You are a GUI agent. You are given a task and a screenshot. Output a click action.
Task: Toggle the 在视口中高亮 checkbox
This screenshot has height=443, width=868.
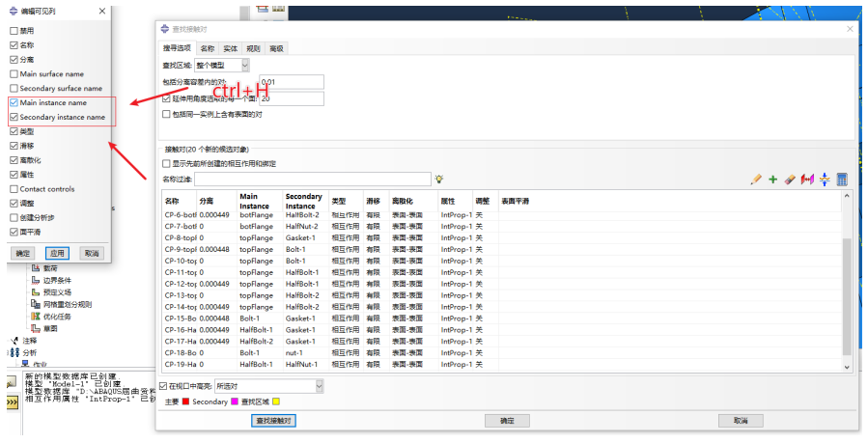tap(163, 386)
